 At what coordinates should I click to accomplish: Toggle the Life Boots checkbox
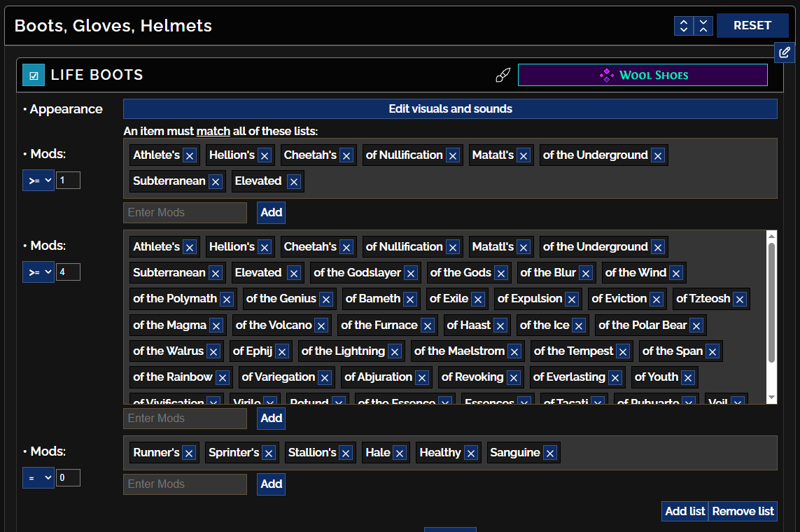click(34, 76)
